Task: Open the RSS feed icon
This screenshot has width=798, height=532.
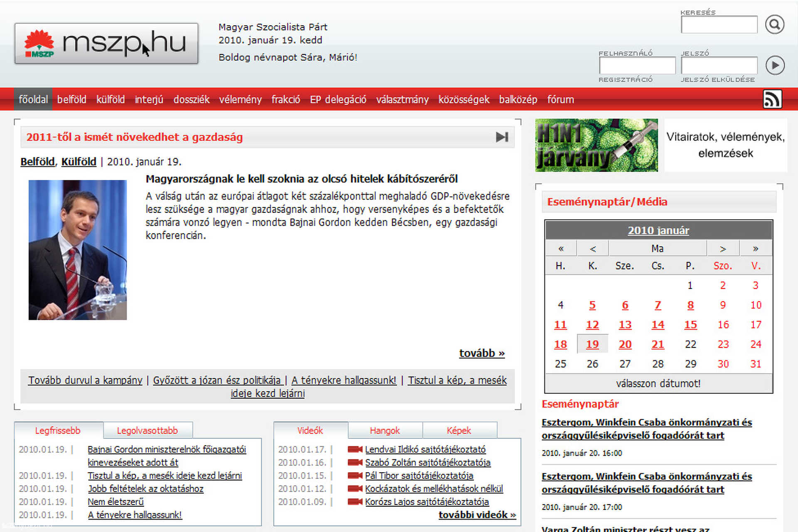Action: click(x=772, y=99)
